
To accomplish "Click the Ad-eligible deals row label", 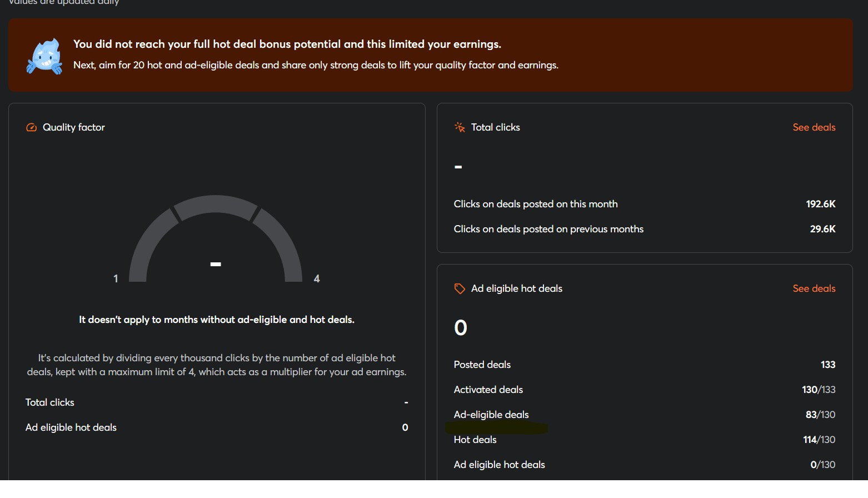I will click(x=491, y=415).
